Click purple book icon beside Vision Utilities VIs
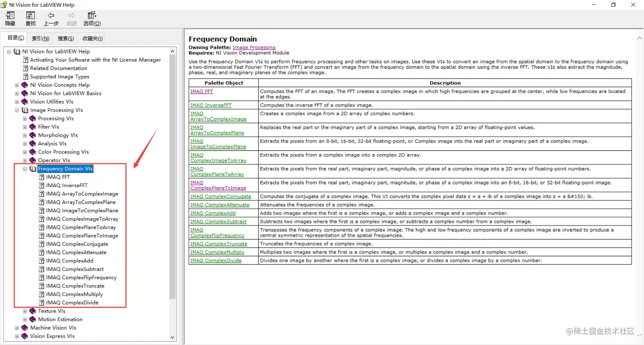This screenshot has width=644, height=345. [x=25, y=102]
